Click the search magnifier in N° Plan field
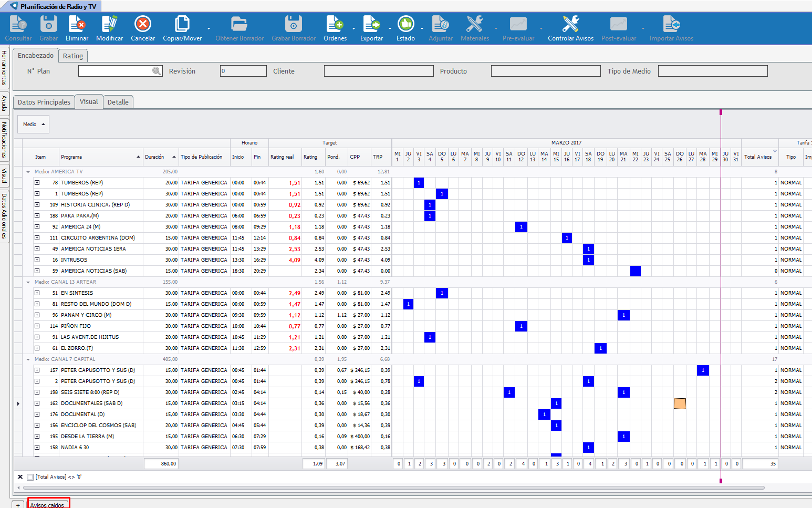The image size is (812, 508). pos(157,71)
